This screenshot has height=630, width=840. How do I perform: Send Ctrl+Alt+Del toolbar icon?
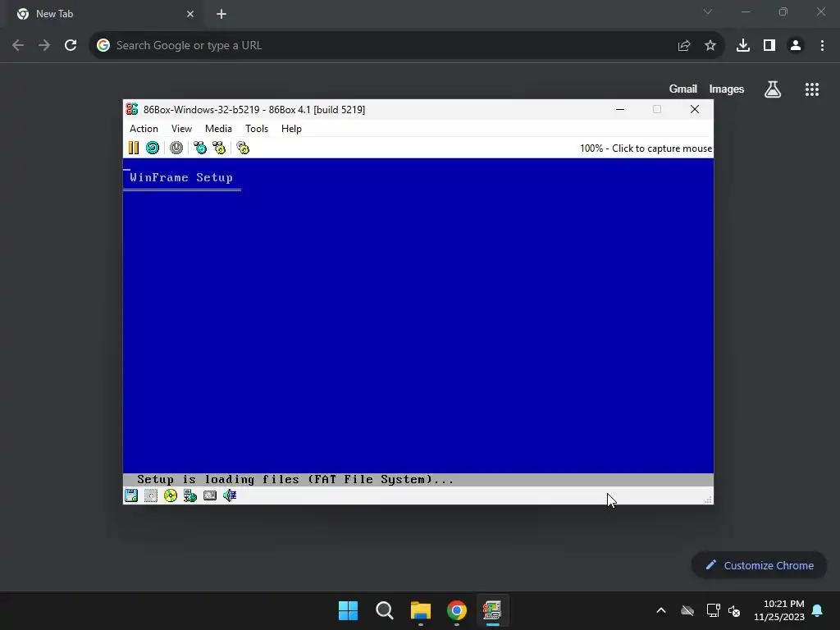tap(200, 148)
